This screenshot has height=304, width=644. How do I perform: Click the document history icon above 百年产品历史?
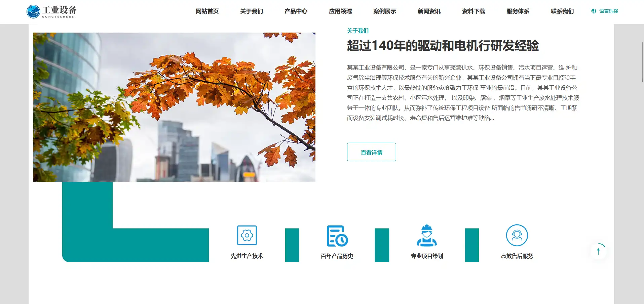tap(337, 236)
